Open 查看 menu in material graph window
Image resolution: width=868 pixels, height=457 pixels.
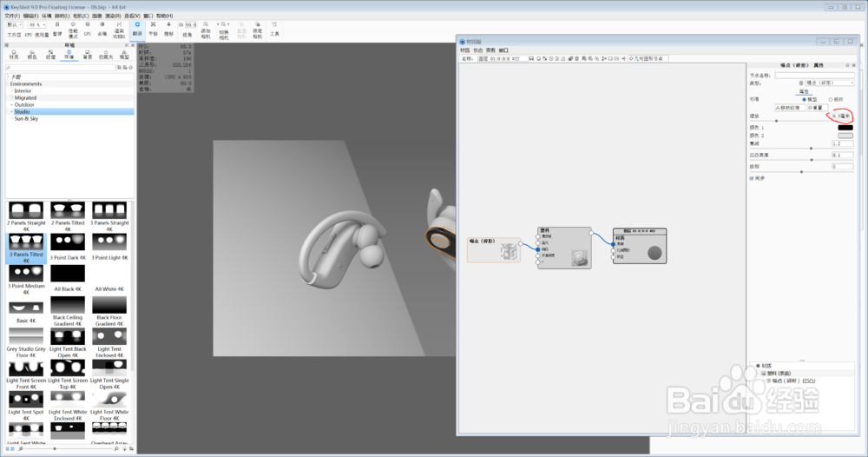490,50
